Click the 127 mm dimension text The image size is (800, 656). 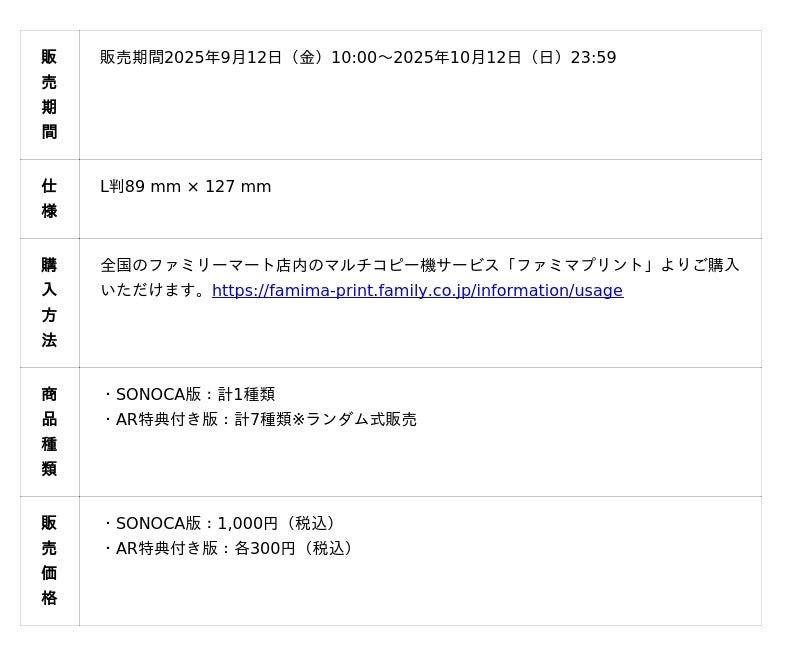238,187
